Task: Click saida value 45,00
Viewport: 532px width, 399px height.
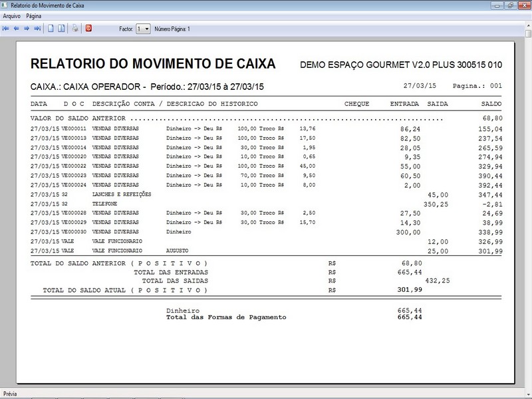Action: (x=438, y=195)
